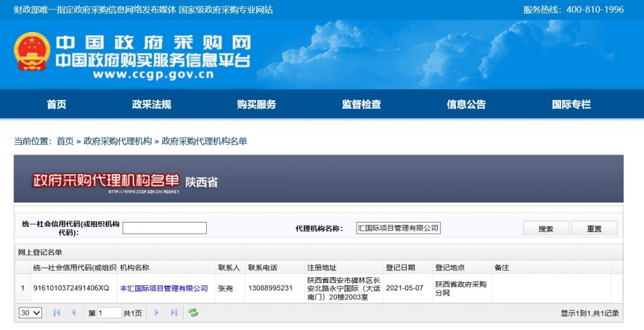Focus the 统一社会信用代码 input field

165,228
